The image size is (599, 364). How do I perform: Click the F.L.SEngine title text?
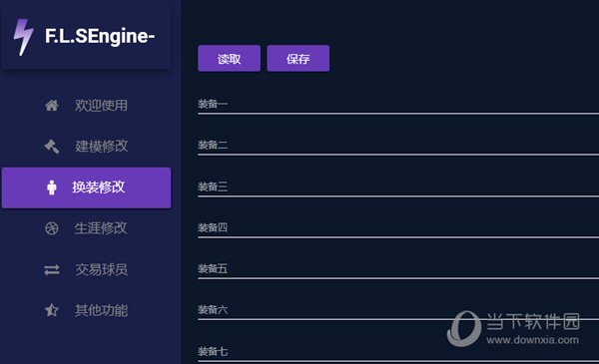pyautogui.click(x=100, y=37)
